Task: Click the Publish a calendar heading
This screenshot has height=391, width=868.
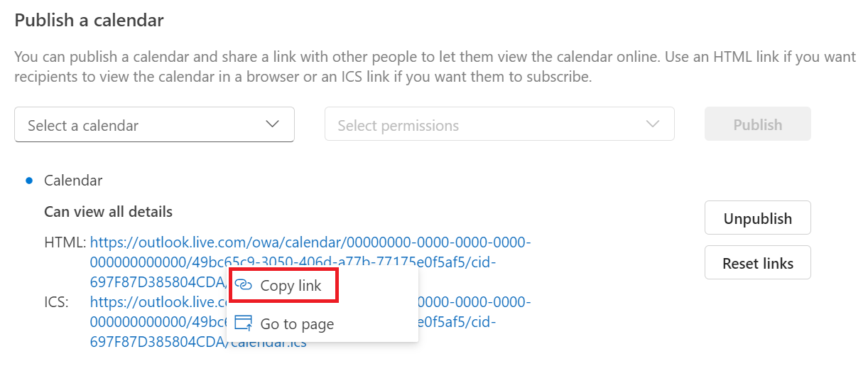Action: [x=89, y=21]
